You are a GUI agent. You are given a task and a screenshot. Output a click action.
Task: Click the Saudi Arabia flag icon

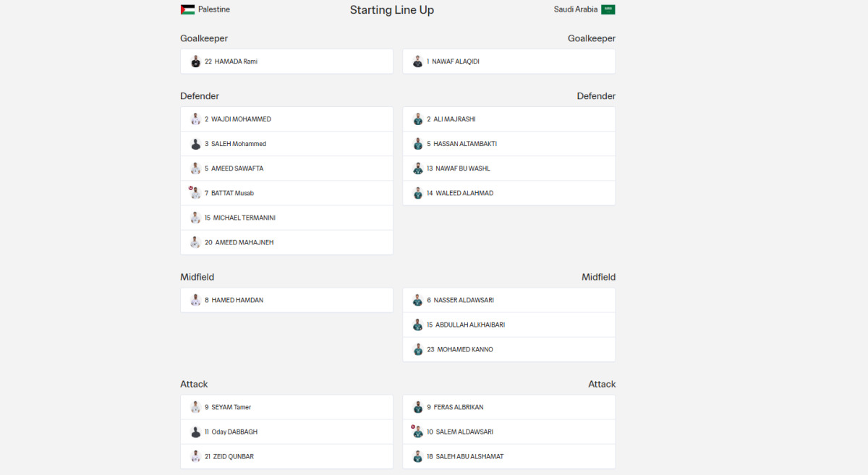[608, 10]
